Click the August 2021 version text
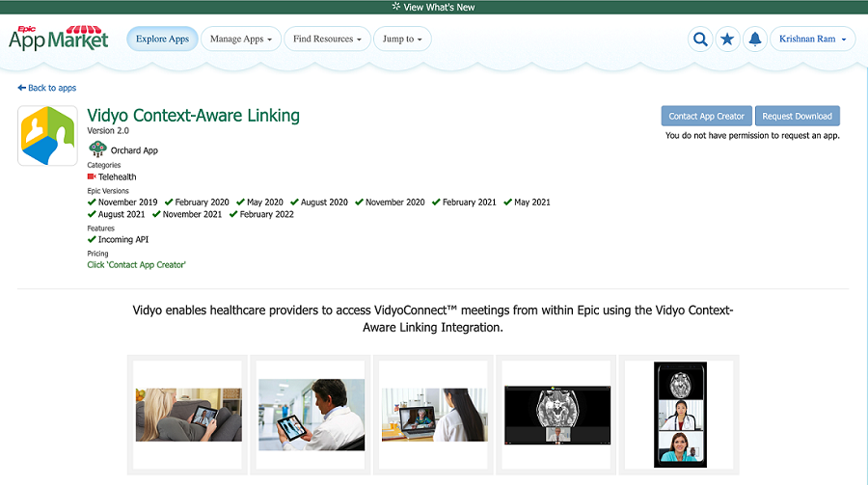The height and width of the screenshot is (485, 868). [x=122, y=214]
